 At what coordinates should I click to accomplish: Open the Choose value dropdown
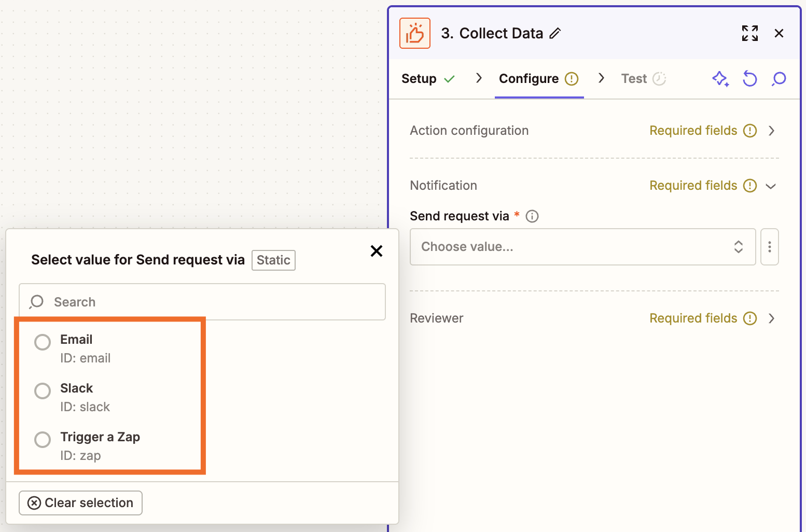pyautogui.click(x=582, y=247)
